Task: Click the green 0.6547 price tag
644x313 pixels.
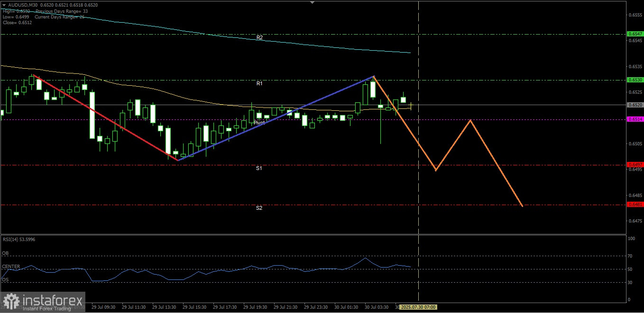Action: click(x=635, y=34)
